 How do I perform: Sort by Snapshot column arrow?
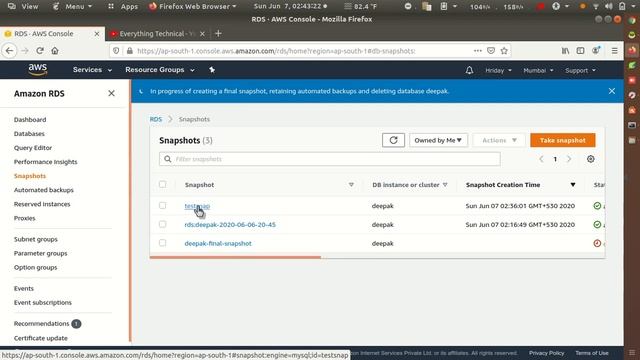coord(351,185)
